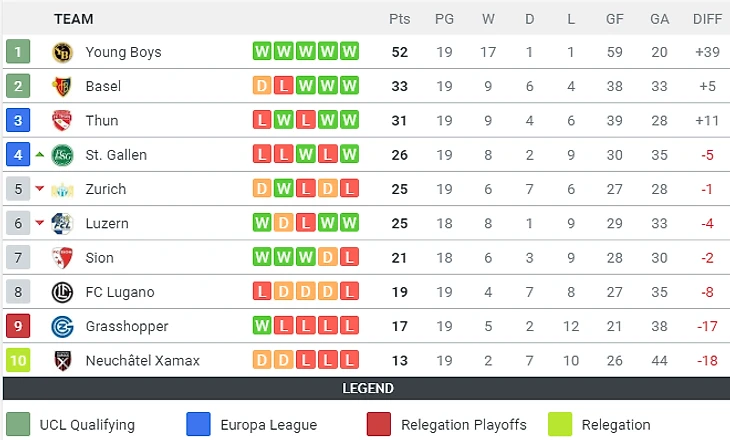
Task: Sort table by Pts column header
Action: (400, 18)
